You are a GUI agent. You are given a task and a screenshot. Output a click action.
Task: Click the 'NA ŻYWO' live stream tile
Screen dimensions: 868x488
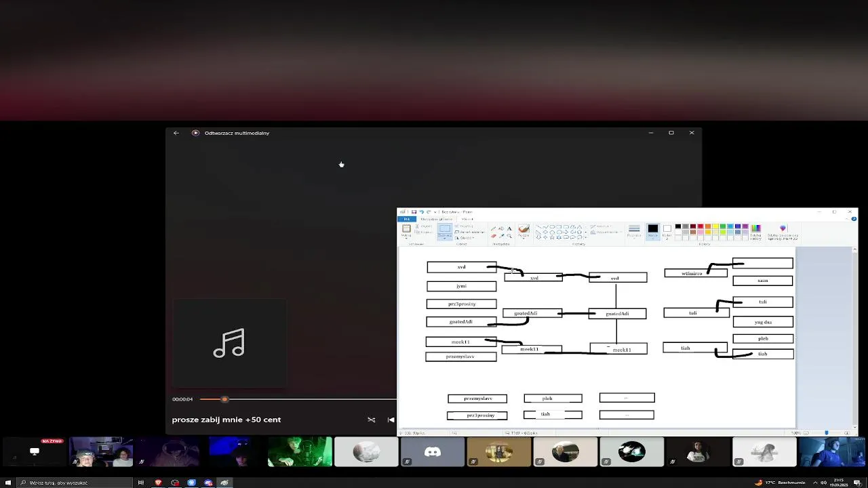coord(35,452)
